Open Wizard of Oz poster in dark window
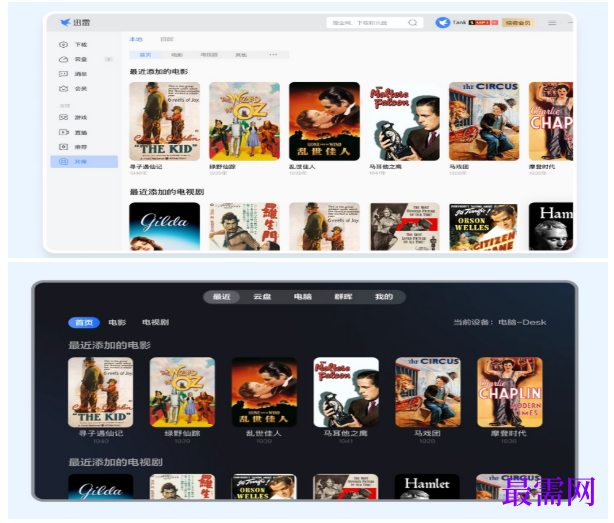 182,392
